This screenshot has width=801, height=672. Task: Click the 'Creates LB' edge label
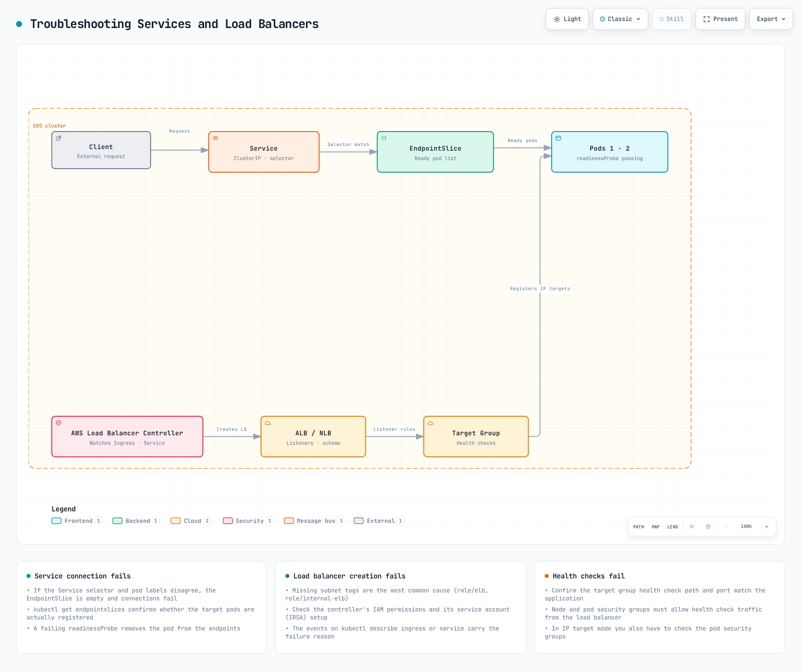(232, 429)
